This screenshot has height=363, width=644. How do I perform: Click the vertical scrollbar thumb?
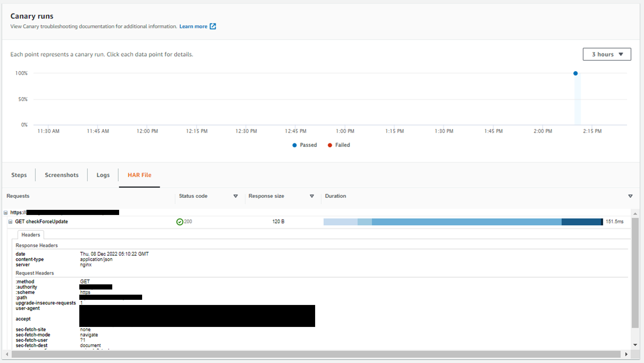635,273
